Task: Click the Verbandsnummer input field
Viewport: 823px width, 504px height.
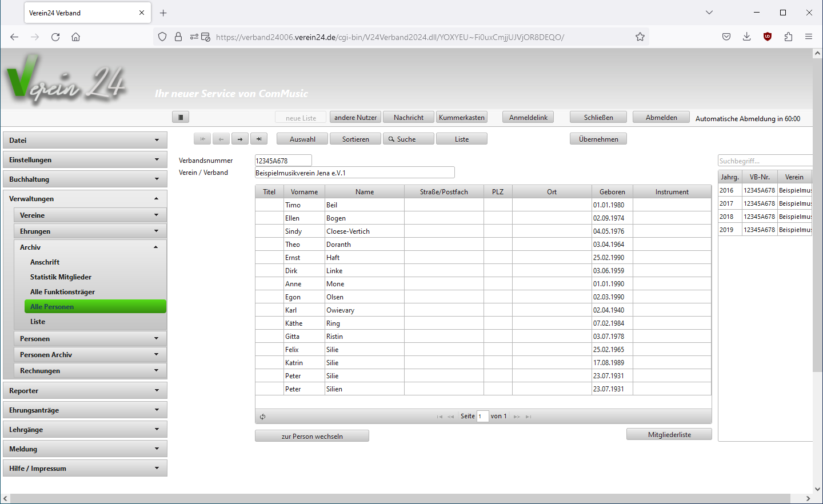Action: point(283,161)
